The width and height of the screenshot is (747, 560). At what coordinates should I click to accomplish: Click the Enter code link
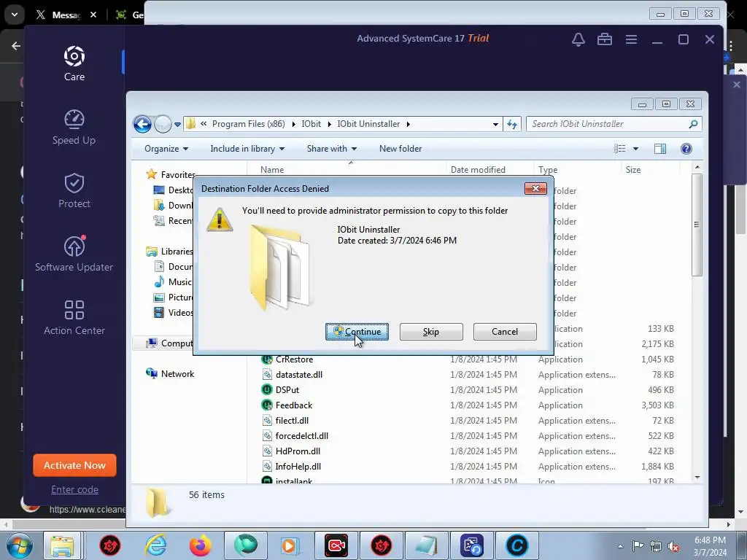[x=75, y=489]
